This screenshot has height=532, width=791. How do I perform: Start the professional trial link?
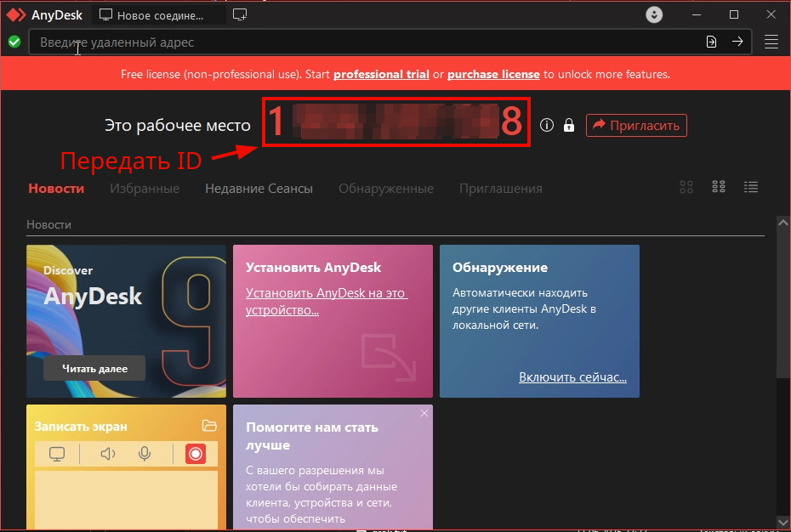pos(381,74)
